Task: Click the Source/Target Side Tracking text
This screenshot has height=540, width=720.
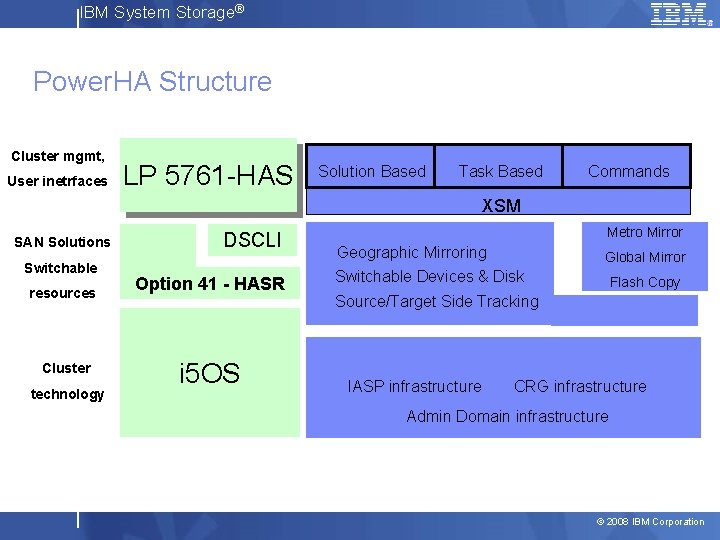Action: point(437,301)
